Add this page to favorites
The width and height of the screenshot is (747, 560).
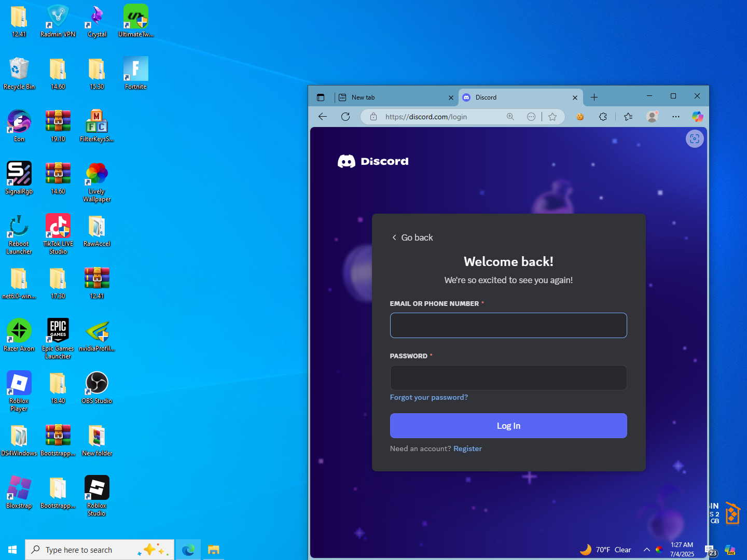(552, 117)
